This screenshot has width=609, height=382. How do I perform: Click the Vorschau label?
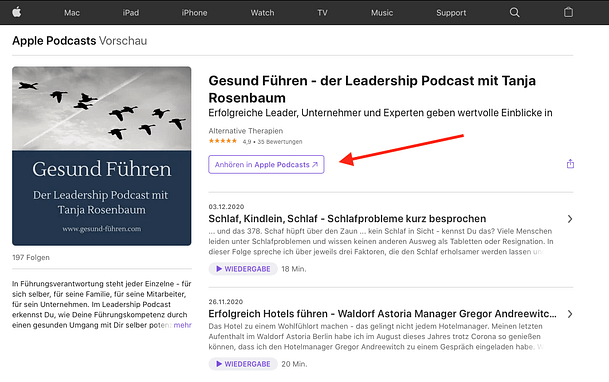click(x=123, y=41)
